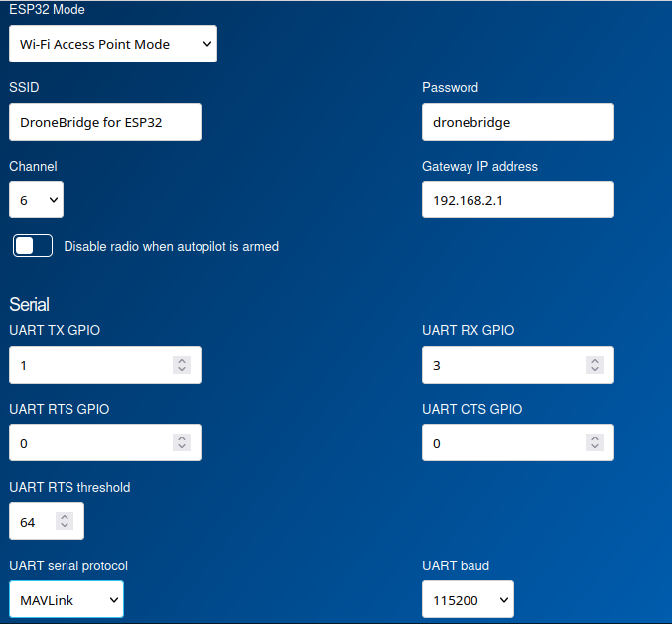Increase UART RTS threshold spinner
This screenshot has width=672, height=624.
pos(65,516)
